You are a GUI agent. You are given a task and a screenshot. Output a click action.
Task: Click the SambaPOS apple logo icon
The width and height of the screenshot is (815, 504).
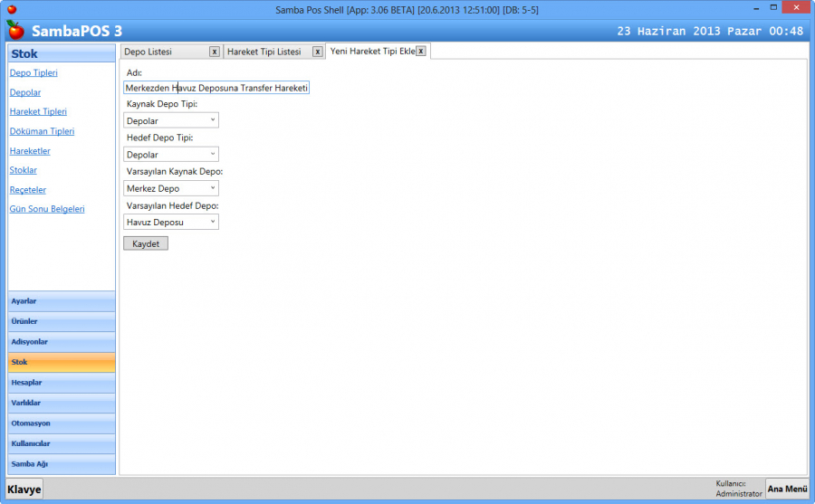(15, 31)
